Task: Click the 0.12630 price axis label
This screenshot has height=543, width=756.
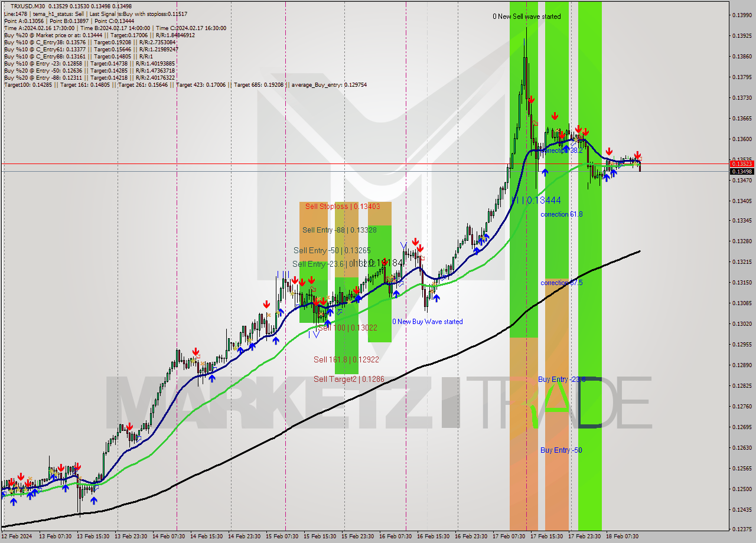Action: click(742, 447)
